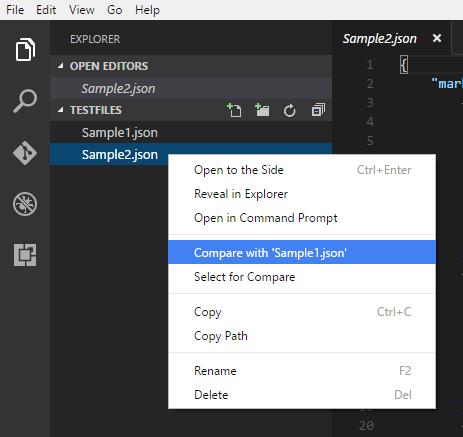Open the Explorer view icon

click(25, 49)
